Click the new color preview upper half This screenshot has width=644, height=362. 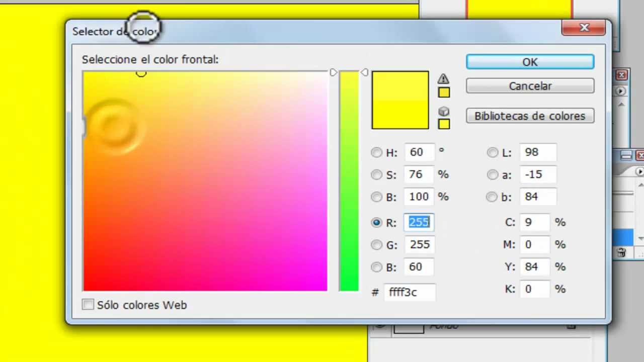(400, 86)
